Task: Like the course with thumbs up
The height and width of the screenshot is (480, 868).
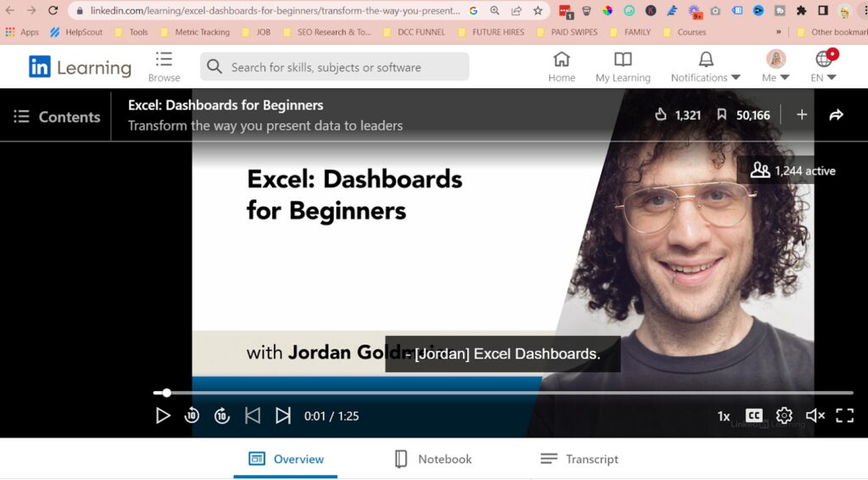Action: (660, 114)
